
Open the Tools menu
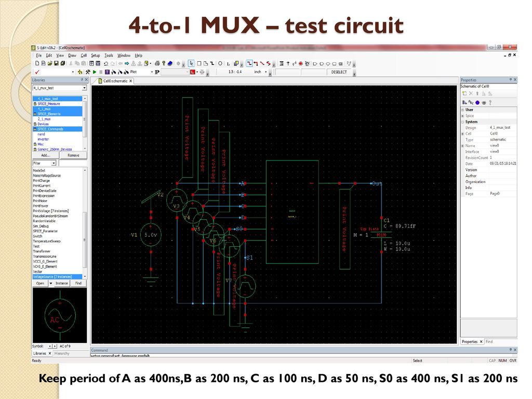click(x=109, y=55)
